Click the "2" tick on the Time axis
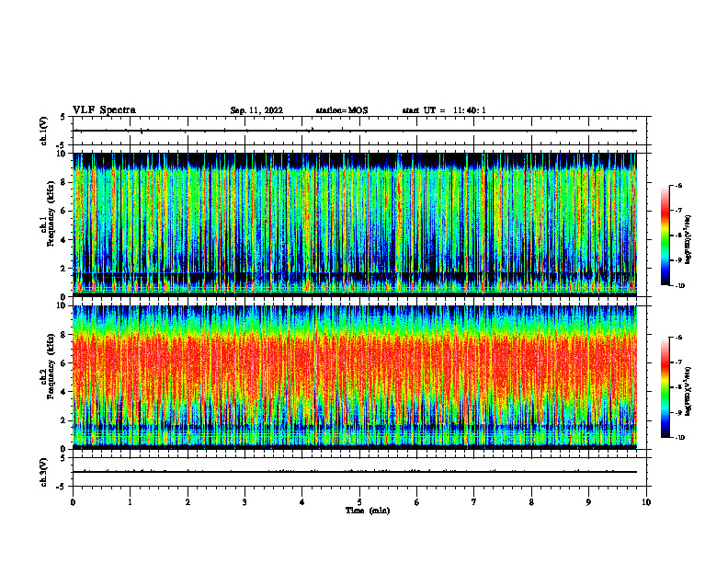 click(188, 502)
